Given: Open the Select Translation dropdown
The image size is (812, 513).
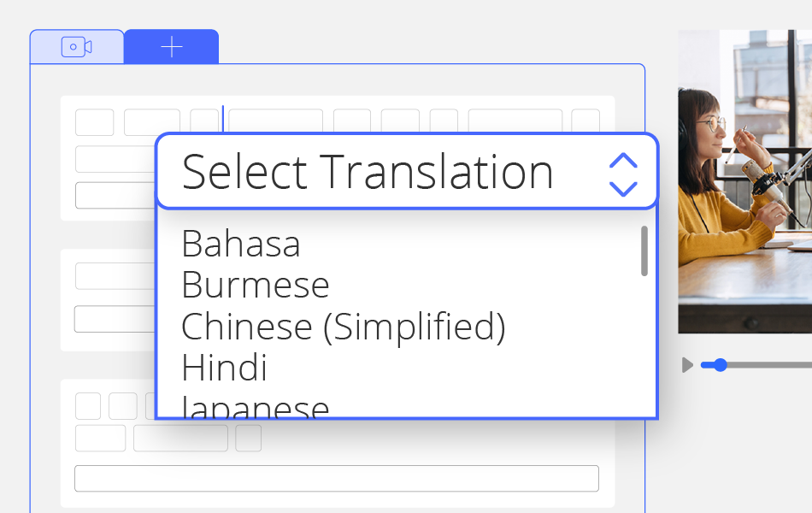Looking at the screenshot, I should 368,172.
